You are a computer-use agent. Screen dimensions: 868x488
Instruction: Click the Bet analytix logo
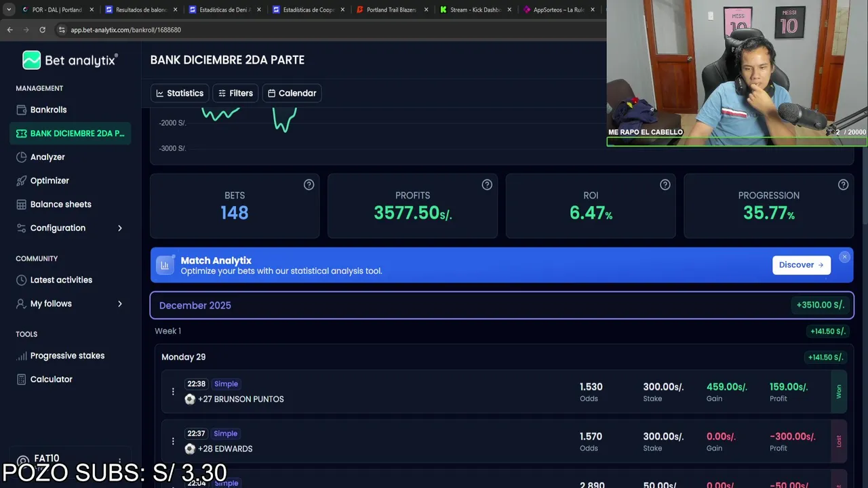pos(70,60)
